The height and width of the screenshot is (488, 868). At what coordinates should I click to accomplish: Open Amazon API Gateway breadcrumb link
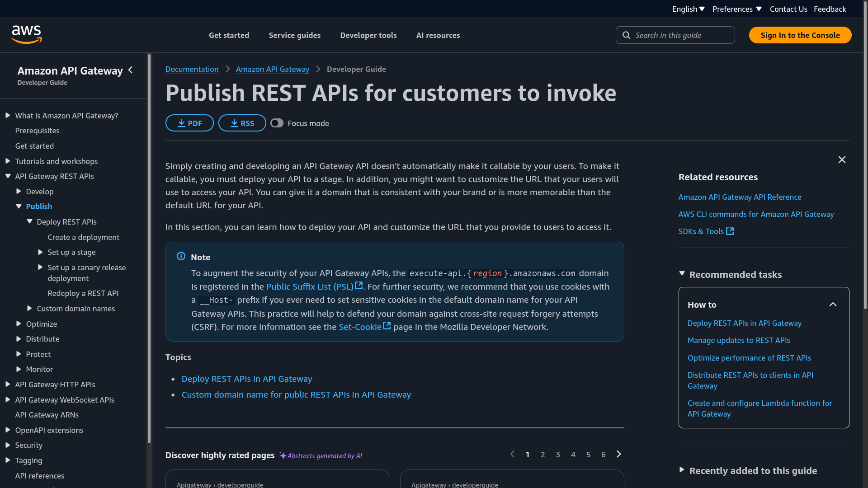tap(273, 69)
